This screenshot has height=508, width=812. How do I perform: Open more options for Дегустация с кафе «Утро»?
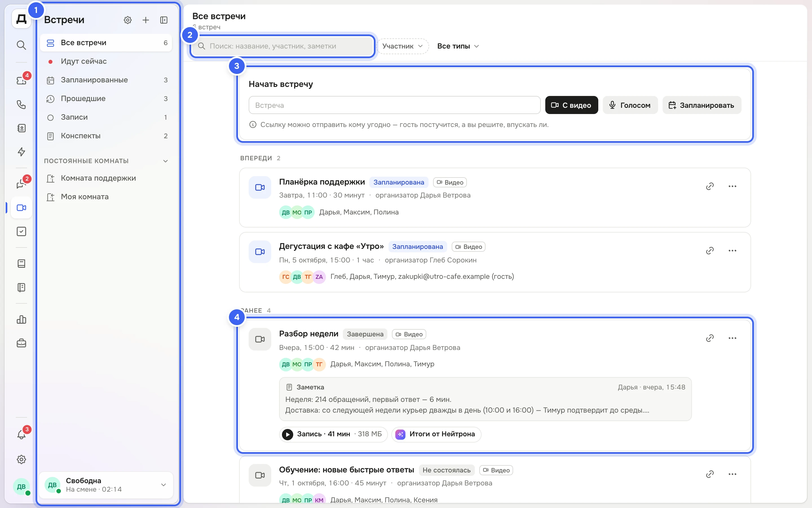point(732,251)
